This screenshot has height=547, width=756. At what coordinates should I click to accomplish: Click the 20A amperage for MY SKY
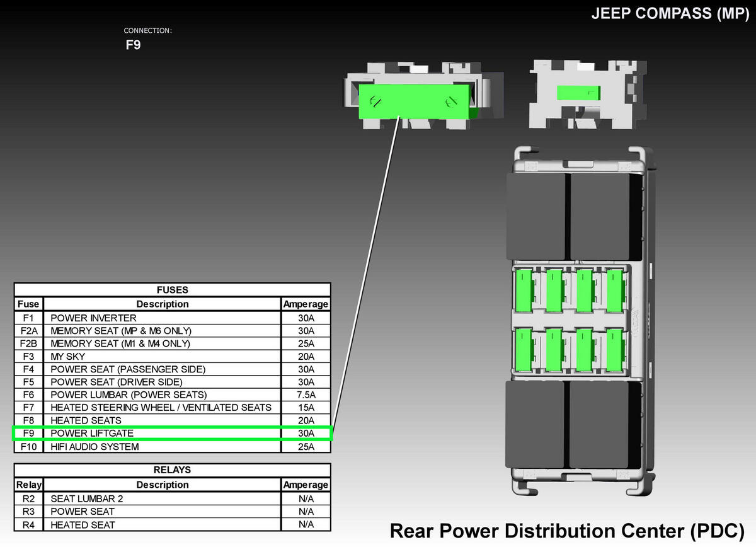click(x=306, y=356)
